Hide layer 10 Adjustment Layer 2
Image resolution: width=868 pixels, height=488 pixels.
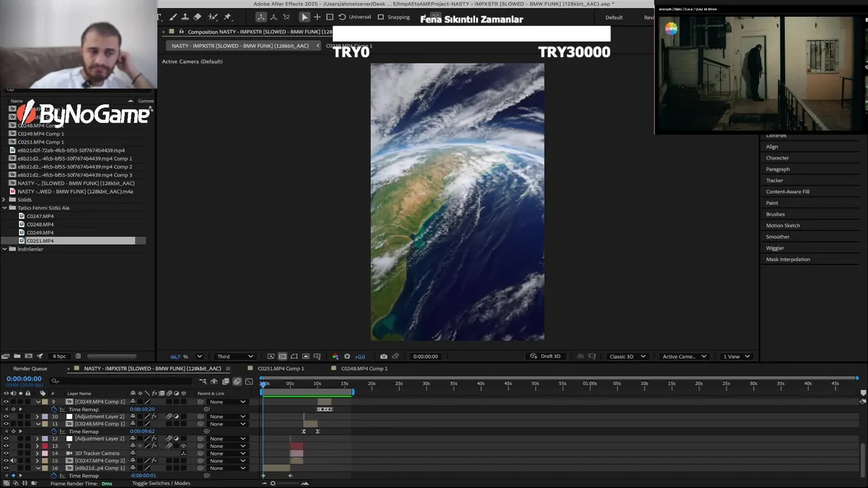point(6,417)
